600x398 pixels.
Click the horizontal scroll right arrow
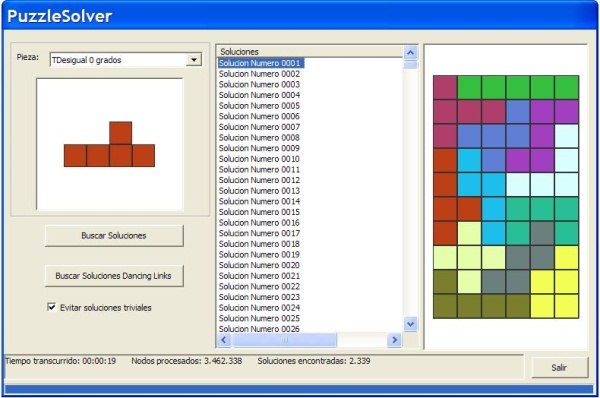tap(395, 340)
